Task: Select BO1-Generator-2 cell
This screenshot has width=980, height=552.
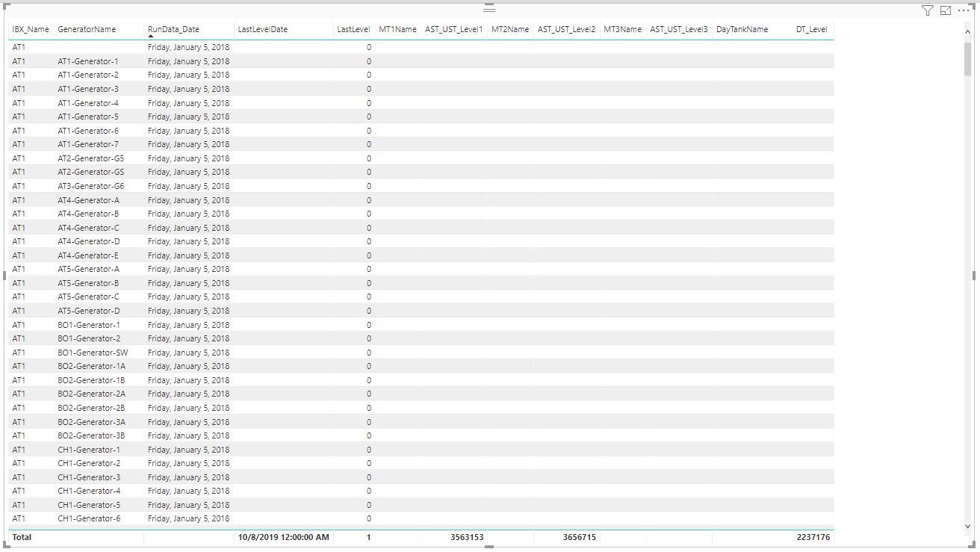Action: point(89,338)
